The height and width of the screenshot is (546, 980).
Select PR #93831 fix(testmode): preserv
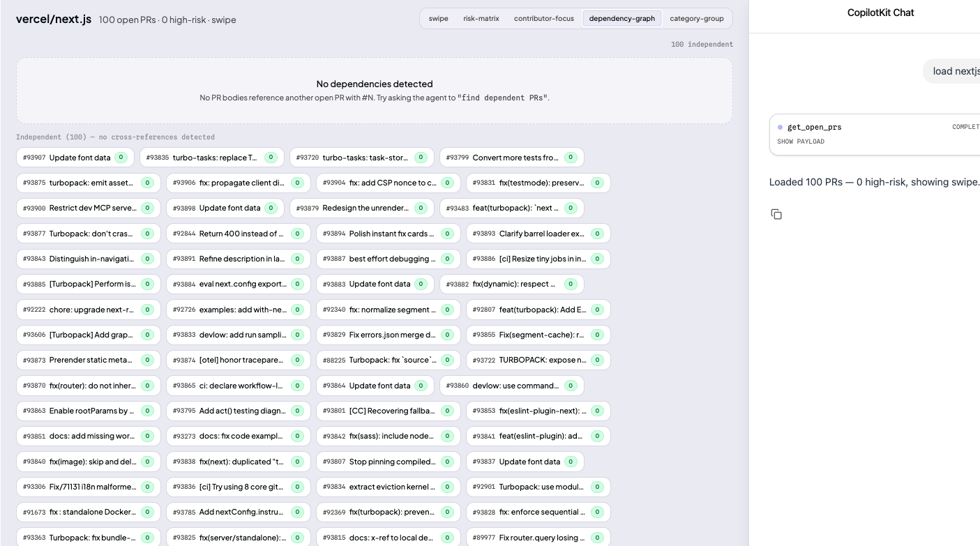click(x=538, y=183)
